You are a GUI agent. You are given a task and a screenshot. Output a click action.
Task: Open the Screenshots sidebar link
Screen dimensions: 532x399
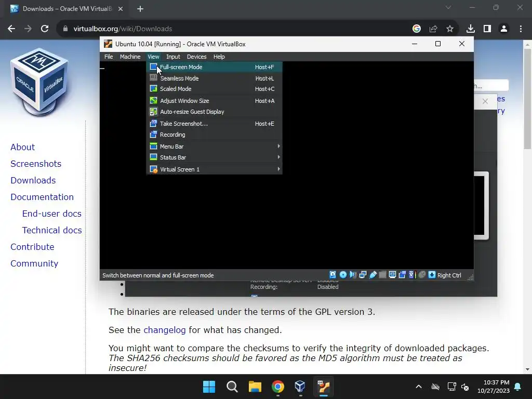click(x=36, y=164)
